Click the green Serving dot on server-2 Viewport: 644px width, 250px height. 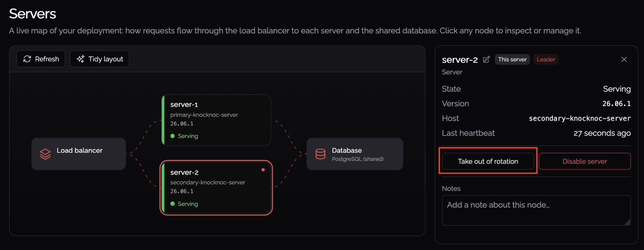pyautogui.click(x=172, y=204)
